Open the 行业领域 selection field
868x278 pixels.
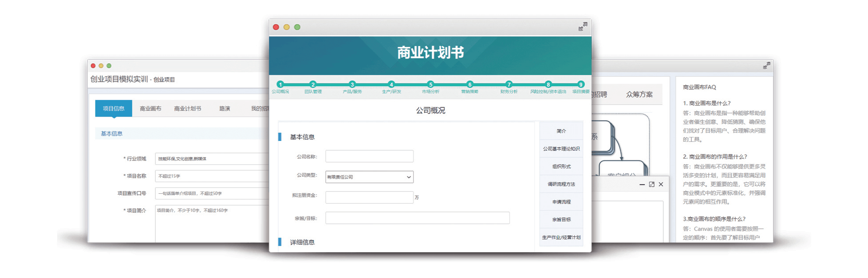pyautogui.click(x=212, y=159)
